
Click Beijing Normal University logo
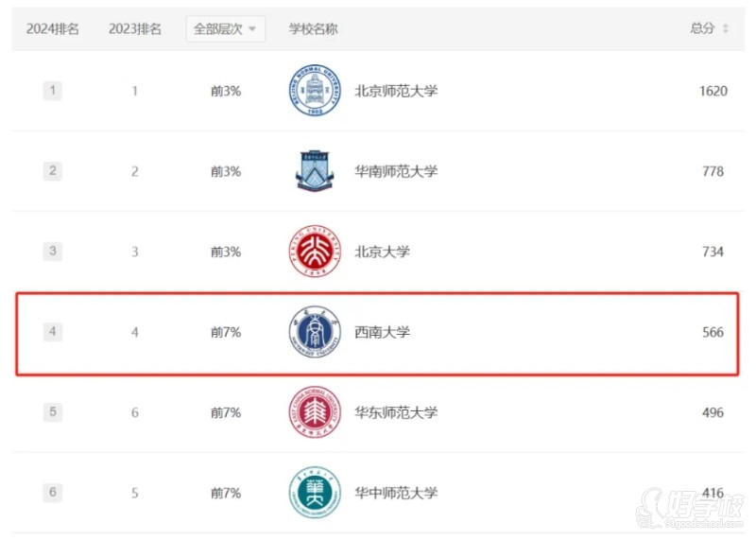click(315, 90)
